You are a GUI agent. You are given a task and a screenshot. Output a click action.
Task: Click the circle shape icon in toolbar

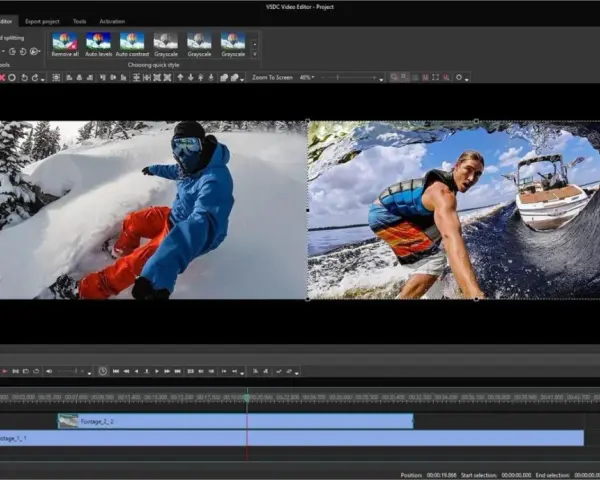(12, 78)
